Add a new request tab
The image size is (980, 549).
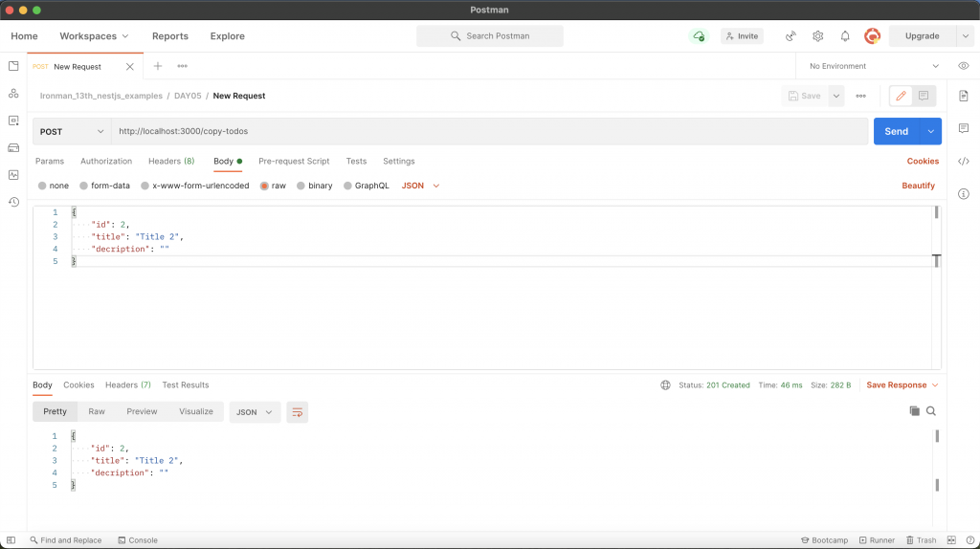[158, 66]
